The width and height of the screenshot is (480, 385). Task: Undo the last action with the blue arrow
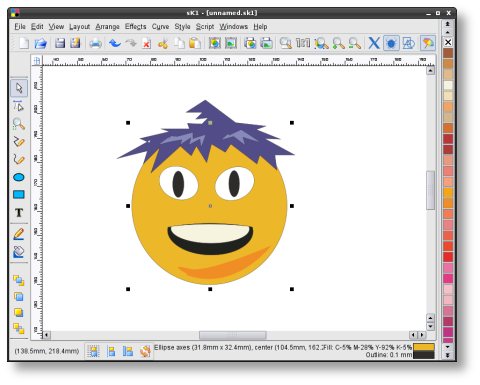115,43
